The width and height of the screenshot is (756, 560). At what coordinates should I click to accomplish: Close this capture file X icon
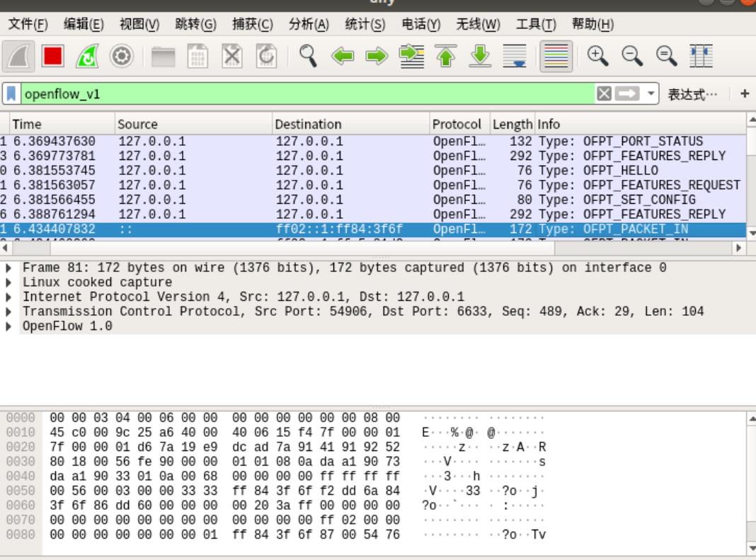[232, 57]
